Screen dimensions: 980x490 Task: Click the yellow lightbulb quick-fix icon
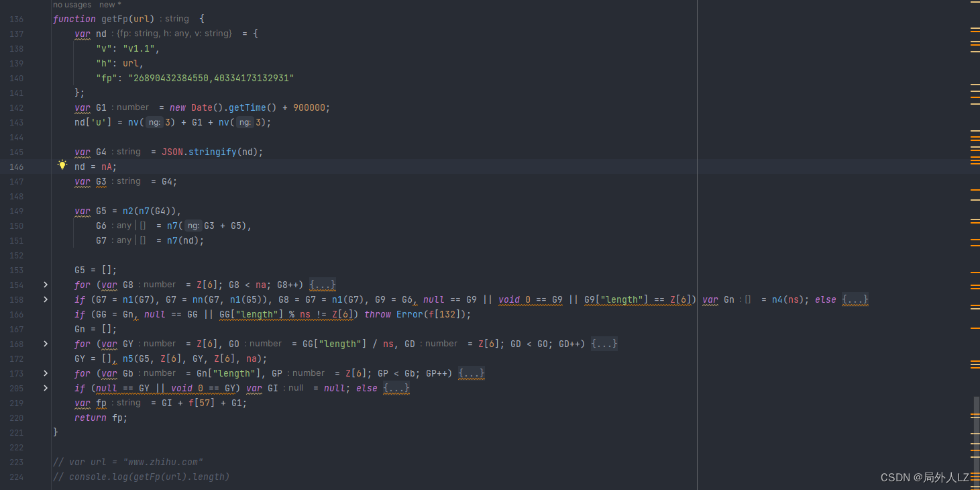tap(62, 164)
